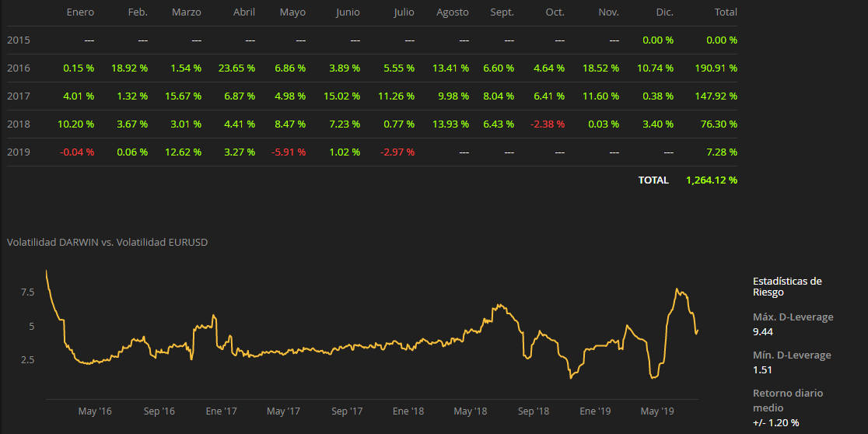Viewport: 868px width, 434px height.
Task: Click the Ene '17 x-axis label
Action: (222, 411)
